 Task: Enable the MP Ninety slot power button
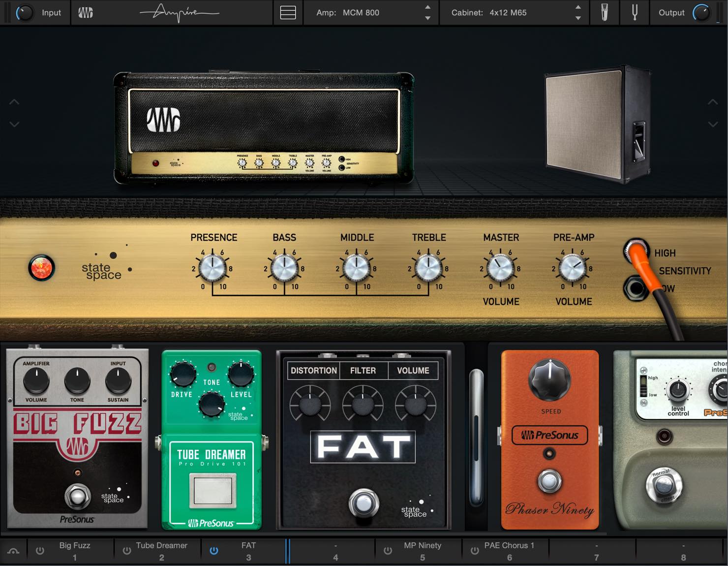tap(388, 551)
